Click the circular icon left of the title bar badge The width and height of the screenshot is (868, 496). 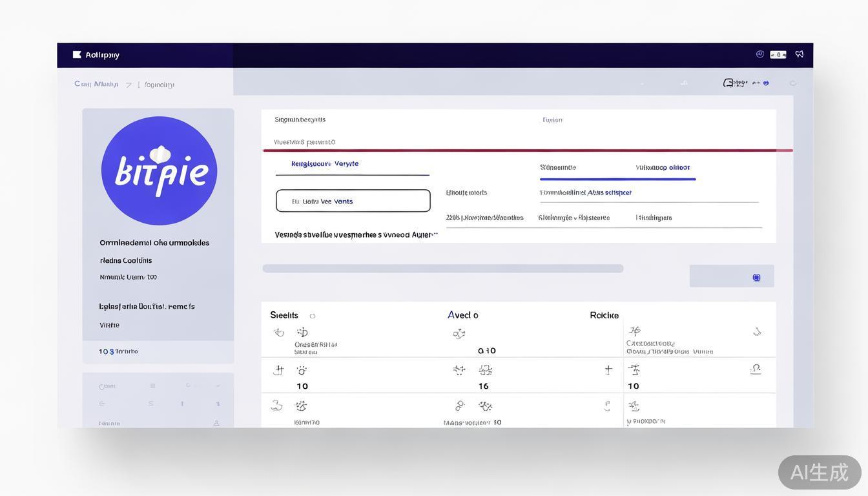click(x=760, y=54)
